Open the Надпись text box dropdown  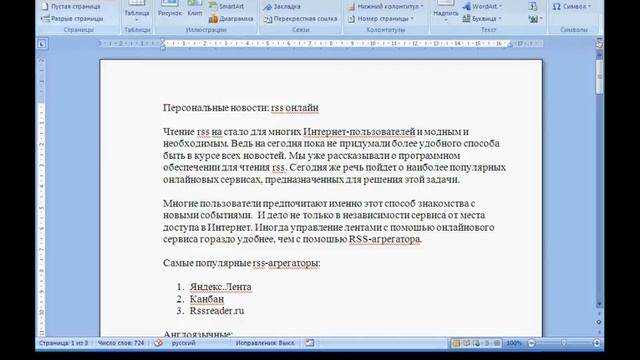[446, 12]
